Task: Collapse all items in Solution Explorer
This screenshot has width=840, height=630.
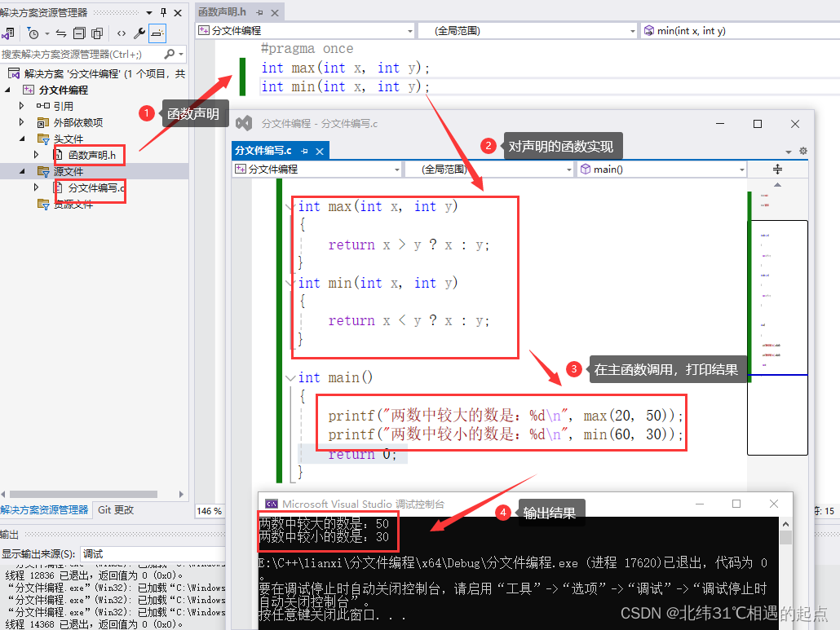Action: (79, 33)
